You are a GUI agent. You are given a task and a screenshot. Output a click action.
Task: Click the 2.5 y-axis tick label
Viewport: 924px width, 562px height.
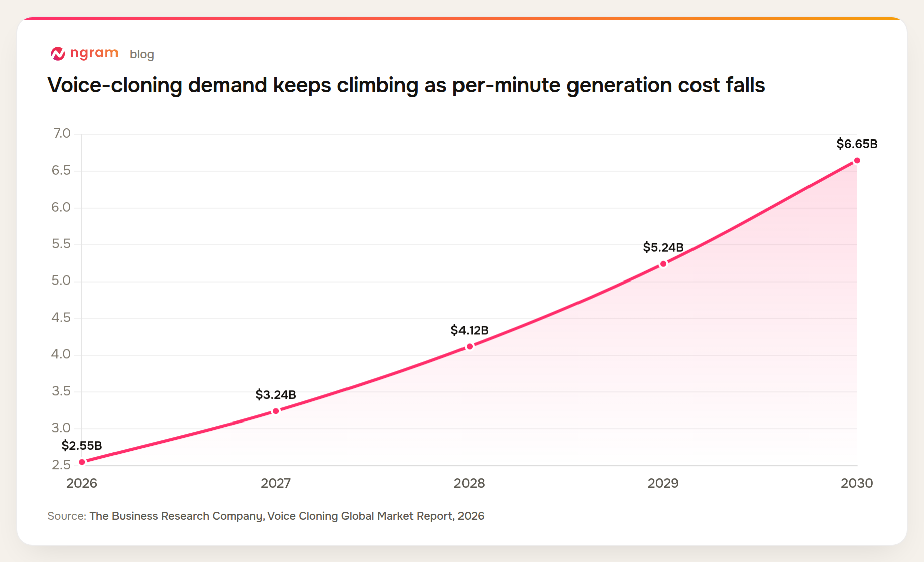coord(61,465)
